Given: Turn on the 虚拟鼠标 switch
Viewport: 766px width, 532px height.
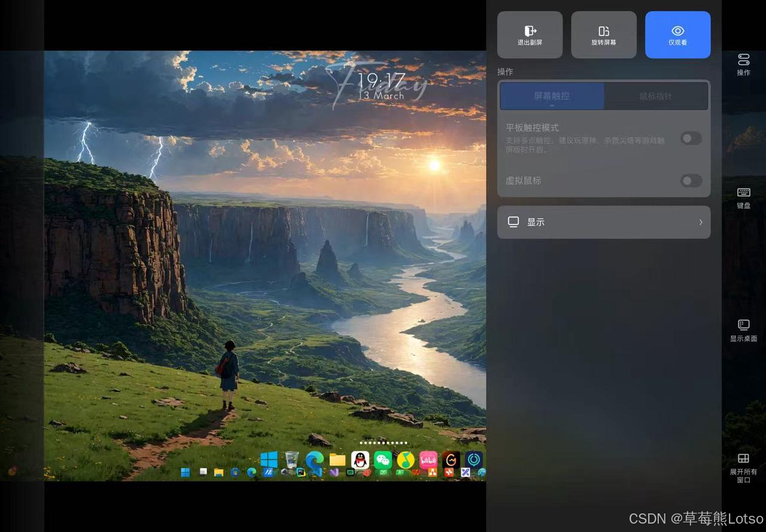Looking at the screenshot, I should [691, 181].
